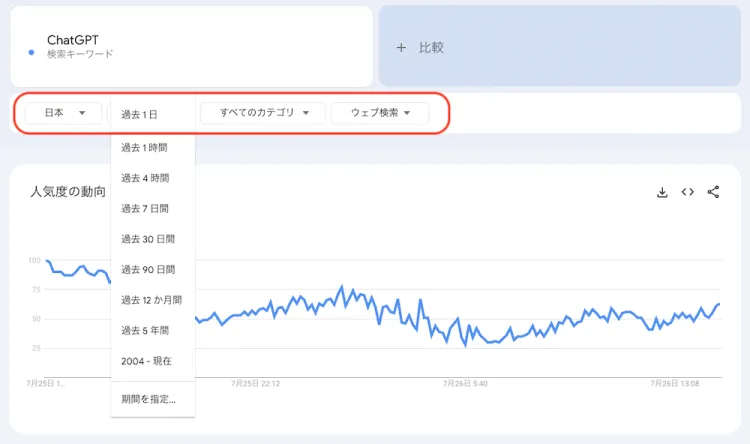Click the ChatGPT search term
Image resolution: width=750 pixels, height=444 pixels.
point(73,40)
